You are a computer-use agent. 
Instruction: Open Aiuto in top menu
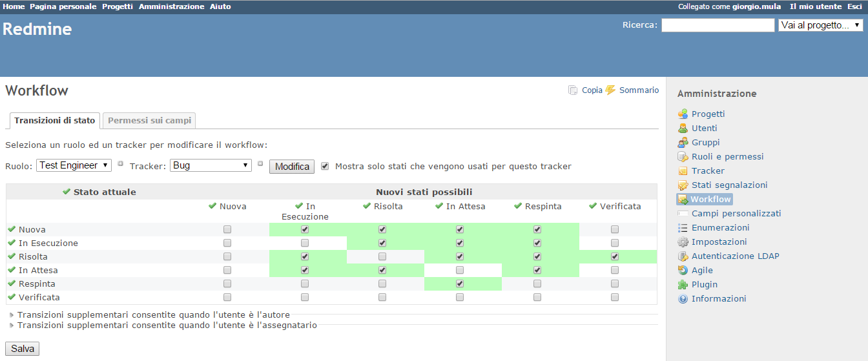220,6
